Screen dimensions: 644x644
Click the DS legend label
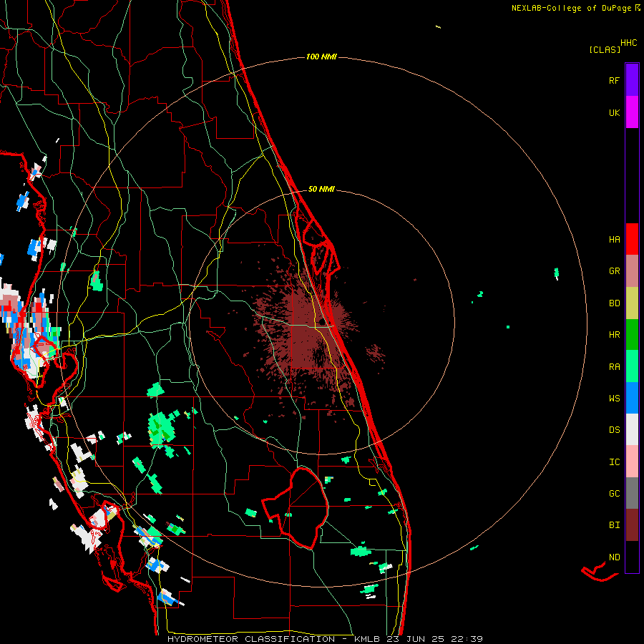tap(614, 429)
